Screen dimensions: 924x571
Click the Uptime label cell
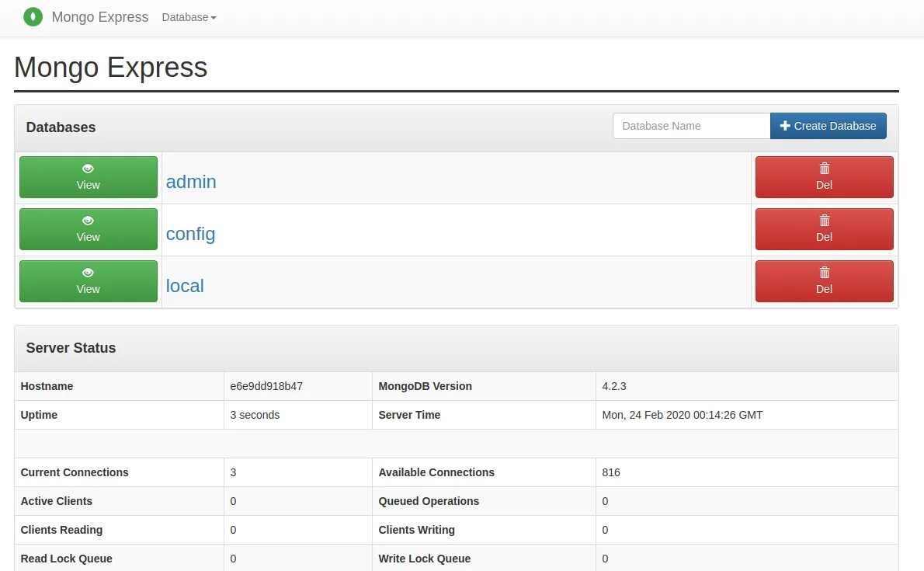[x=119, y=415]
